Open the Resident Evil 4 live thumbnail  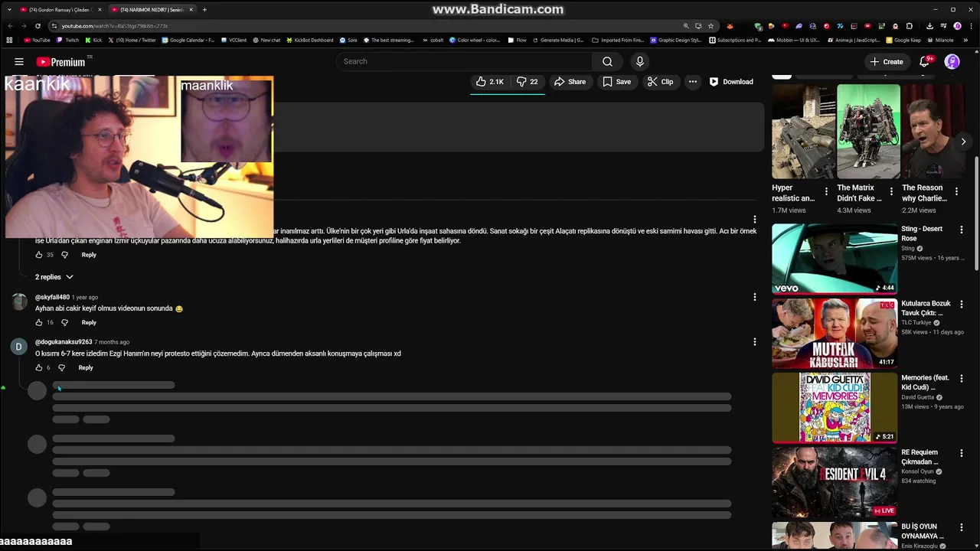[x=835, y=482]
